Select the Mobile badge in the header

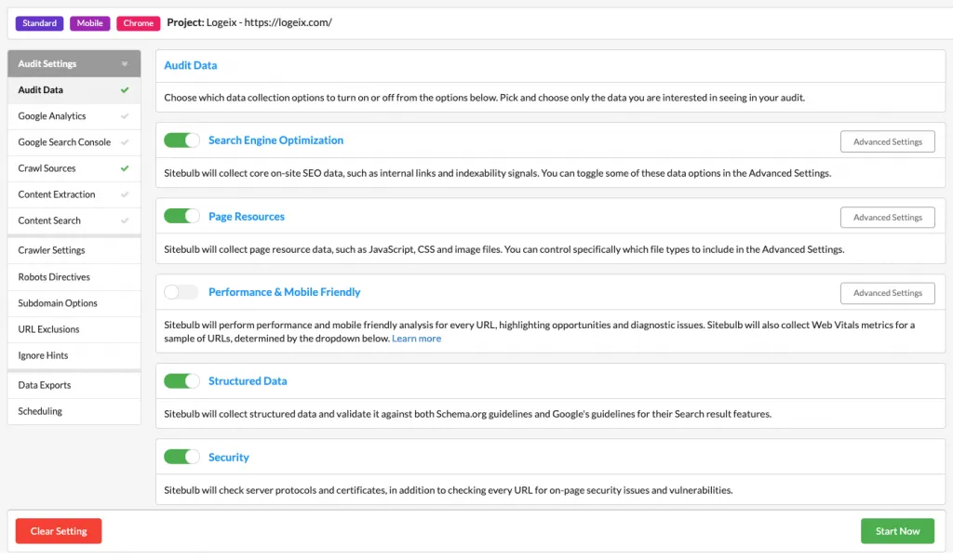[x=89, y=22]
